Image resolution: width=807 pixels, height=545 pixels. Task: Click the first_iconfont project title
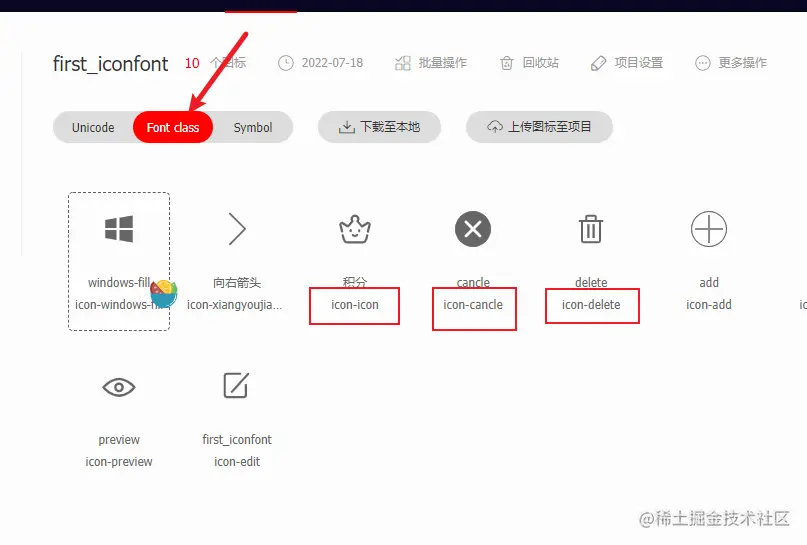click(x=111, y=64)
